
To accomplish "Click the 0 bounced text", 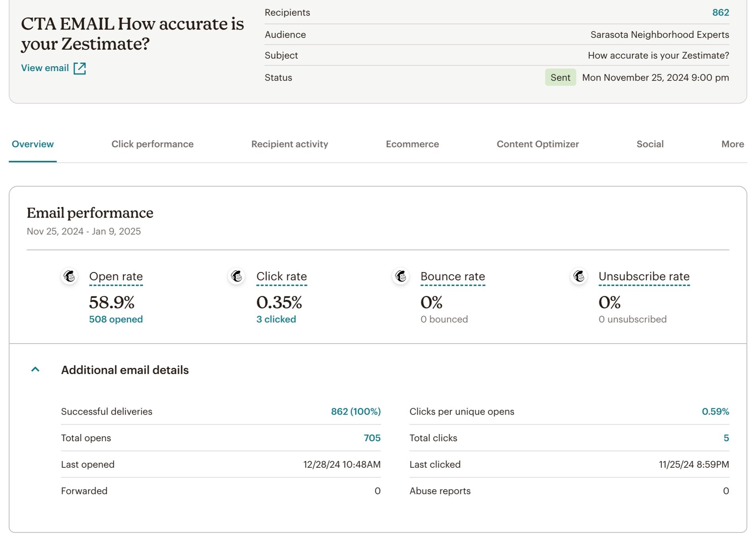I will pyautogui.click(x=444, y=319).
